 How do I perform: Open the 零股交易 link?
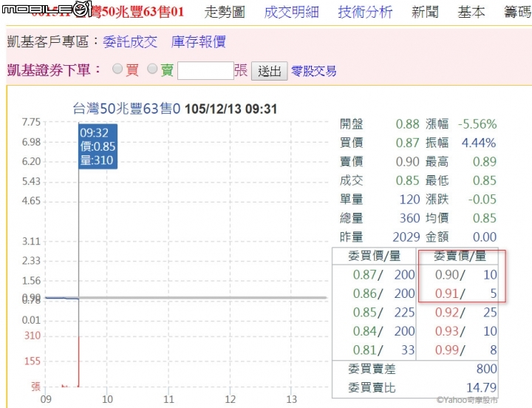point(313,71)
